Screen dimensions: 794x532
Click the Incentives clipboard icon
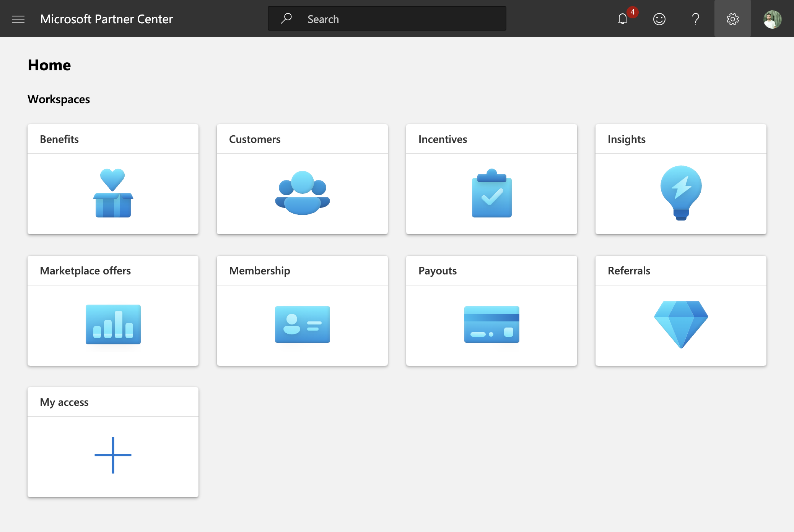point(492,193)
